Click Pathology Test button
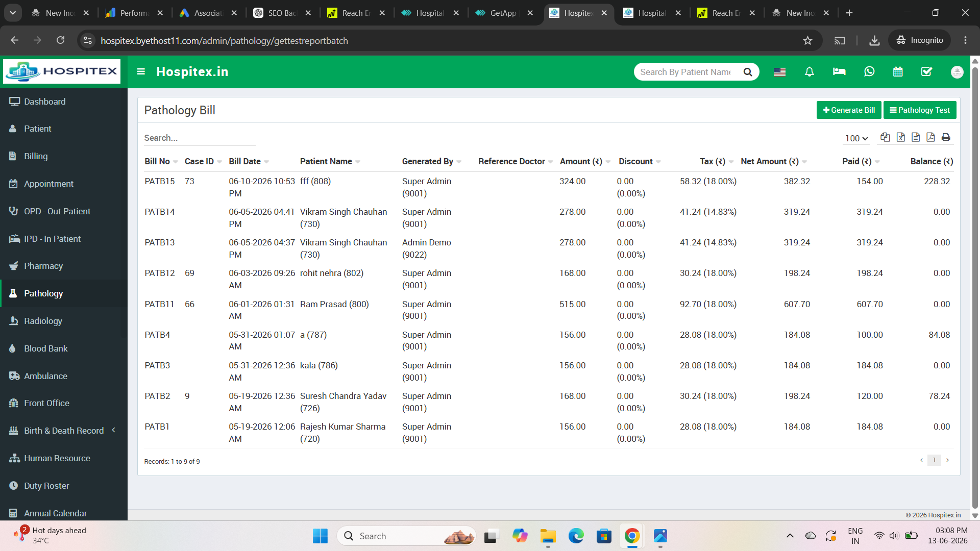Viewport: 980px width, 551px height. click(x=920, y=110)
